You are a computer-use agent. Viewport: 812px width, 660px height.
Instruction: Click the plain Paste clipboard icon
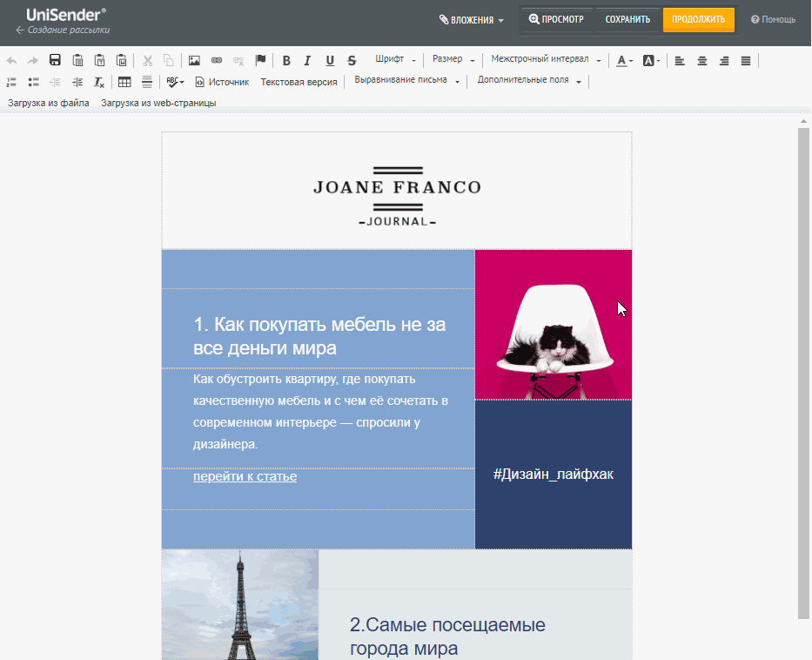(x=77, y=61)
